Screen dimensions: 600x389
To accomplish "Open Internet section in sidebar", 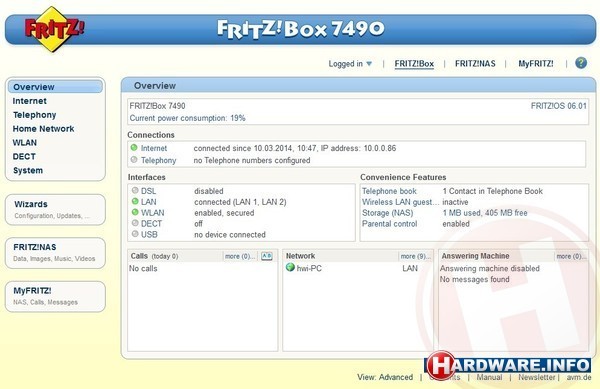I will (29, 101).
